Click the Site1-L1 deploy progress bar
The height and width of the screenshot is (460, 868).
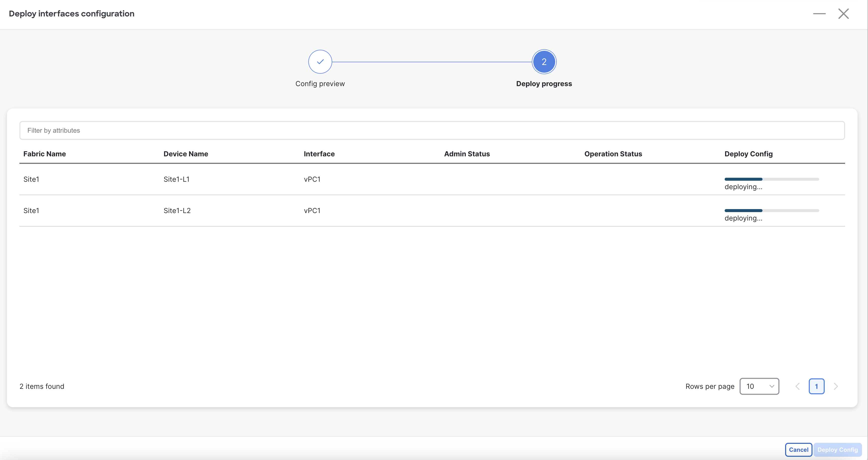click(x=772, y=179)
